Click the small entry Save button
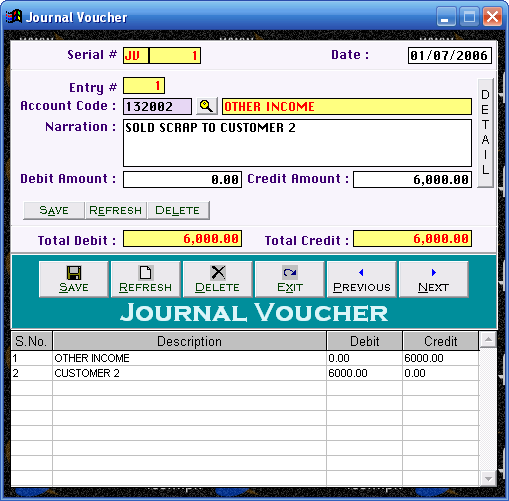The image size is (509, 501). (x=54, y=210)
